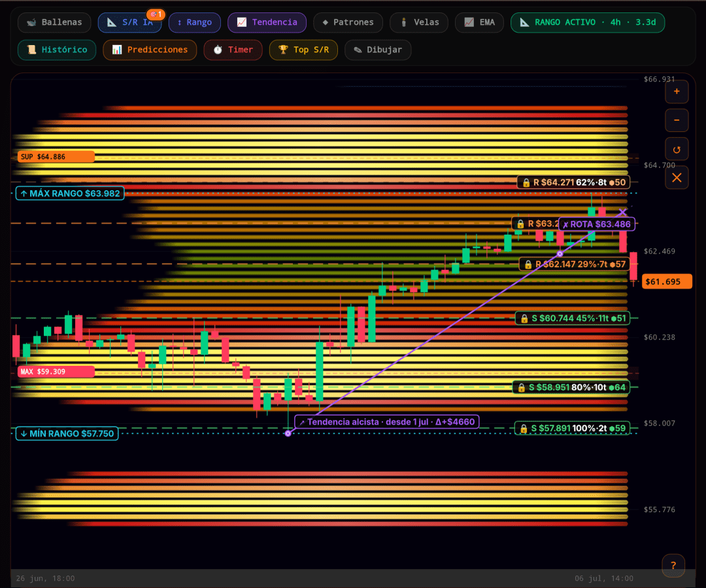Toggle the Velas candles display
The height and width of the screenshot is (588, 706).
(419, 22)
